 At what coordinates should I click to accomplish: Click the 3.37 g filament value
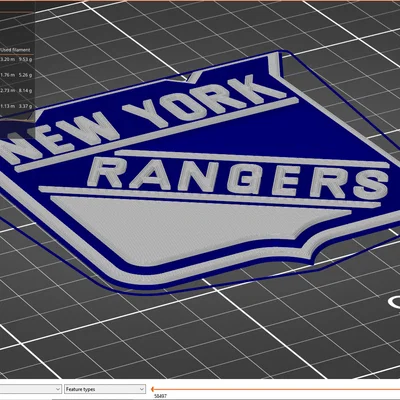(x=26, y=106)
